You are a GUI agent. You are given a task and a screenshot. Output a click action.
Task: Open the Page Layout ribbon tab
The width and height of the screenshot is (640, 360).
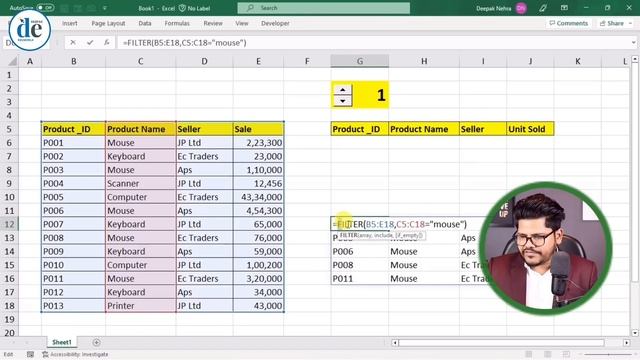click(x=108, y=23)
